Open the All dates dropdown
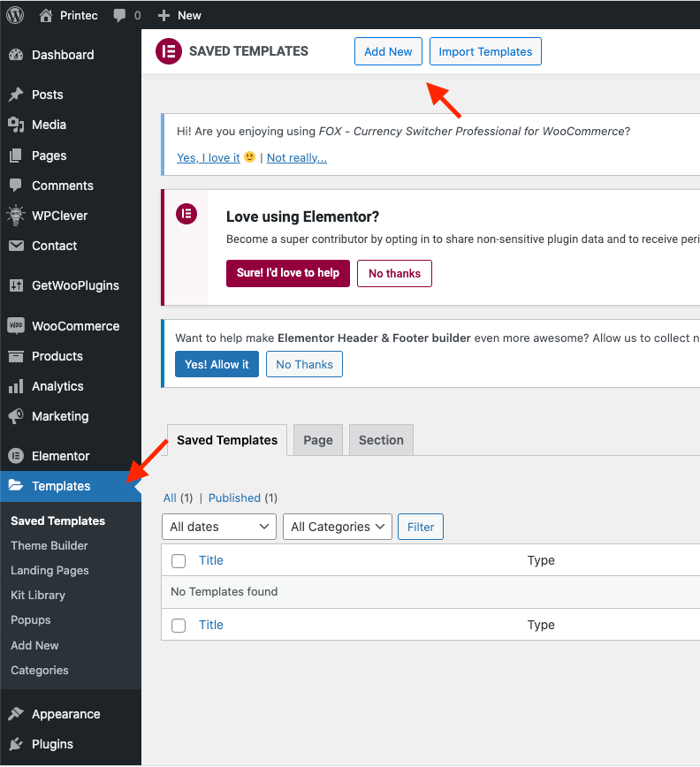This screenshot has height=767, width=700. point(219,527)
